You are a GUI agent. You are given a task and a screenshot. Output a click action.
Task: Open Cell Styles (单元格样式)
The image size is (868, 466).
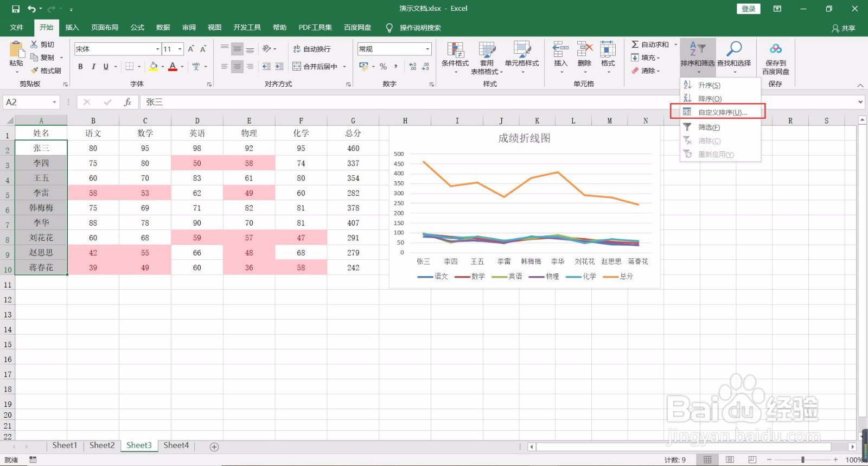tap(522, 58)
